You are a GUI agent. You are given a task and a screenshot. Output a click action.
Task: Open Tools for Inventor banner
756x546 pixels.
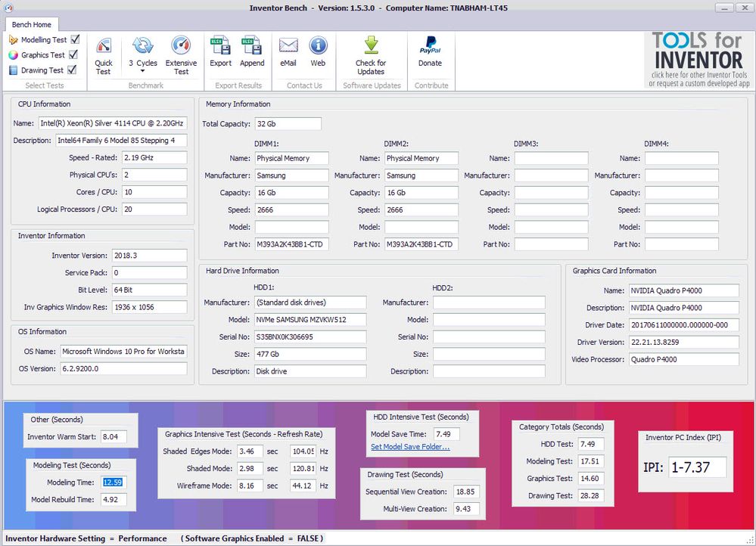click(698, 60)
